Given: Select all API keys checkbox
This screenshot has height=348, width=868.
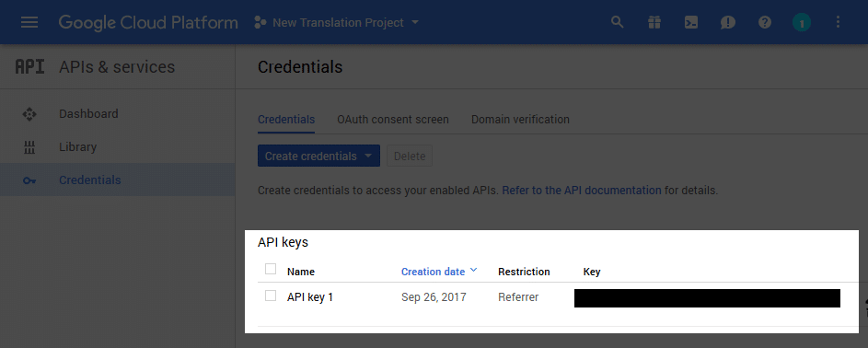Looking at the screenshot, I should [270, 269].
